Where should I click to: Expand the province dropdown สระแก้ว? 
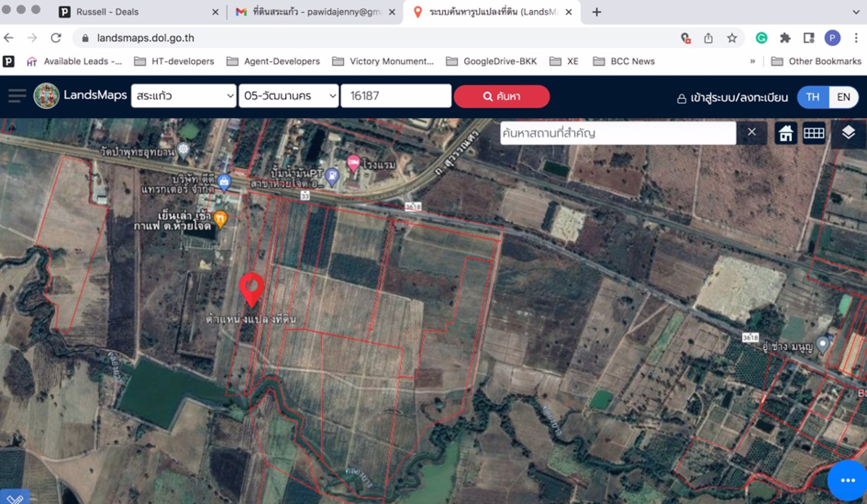[184, 96]
